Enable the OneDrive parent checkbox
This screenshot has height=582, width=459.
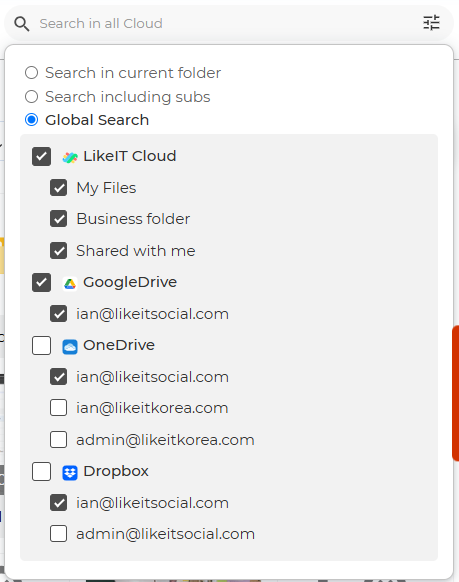(x=42, y=346)
